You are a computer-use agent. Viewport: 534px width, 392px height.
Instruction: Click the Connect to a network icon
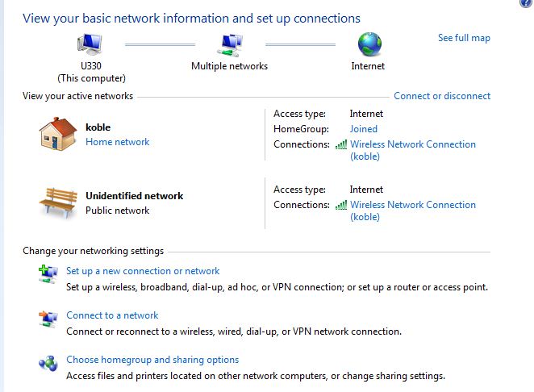click(48, 319)
